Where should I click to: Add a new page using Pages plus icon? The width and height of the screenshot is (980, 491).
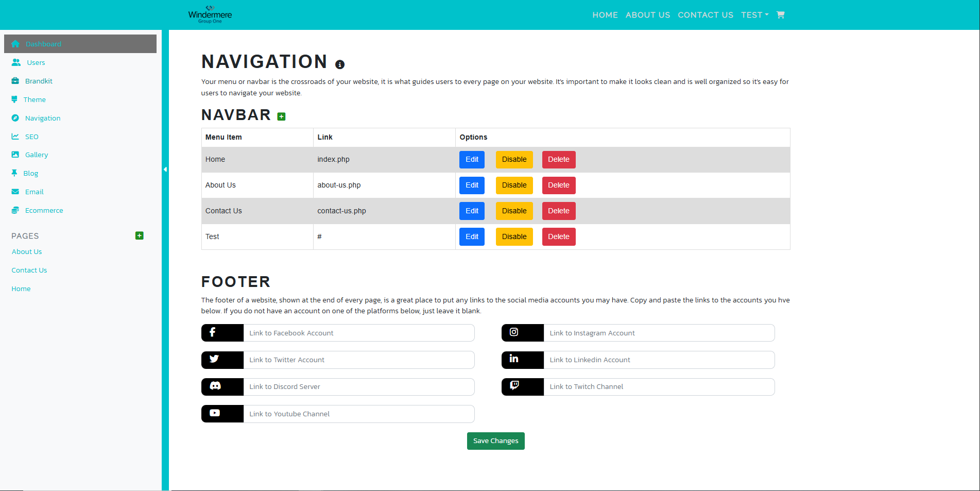(139, 235)
